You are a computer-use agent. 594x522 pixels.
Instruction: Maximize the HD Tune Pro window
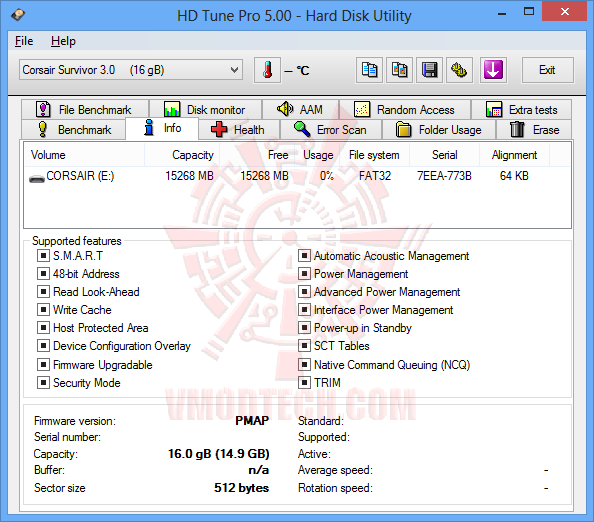coord(529,12)
